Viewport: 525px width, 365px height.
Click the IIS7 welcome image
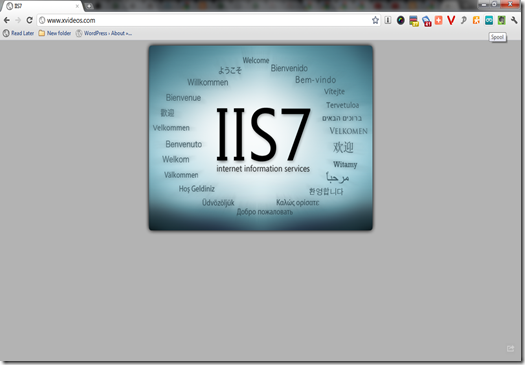[260, 138]
